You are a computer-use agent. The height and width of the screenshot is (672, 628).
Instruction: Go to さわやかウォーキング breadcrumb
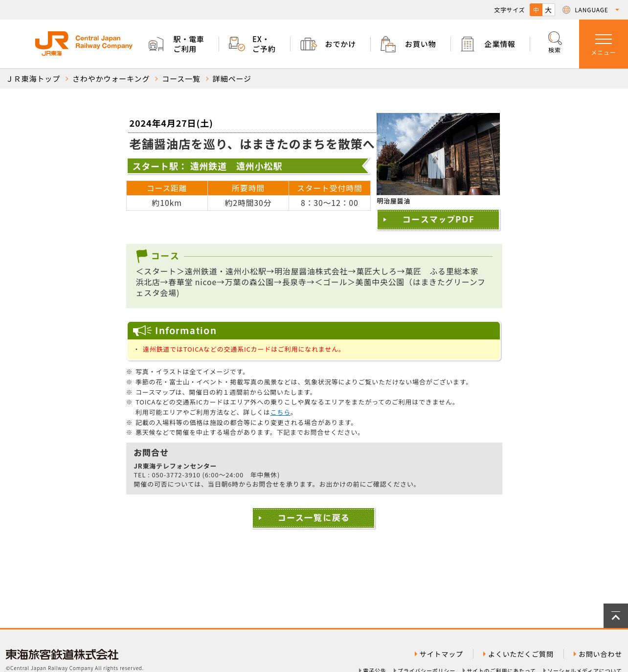point(111,79)
